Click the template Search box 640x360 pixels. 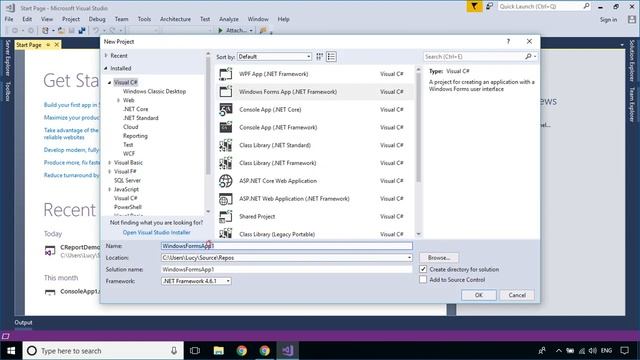473,56
